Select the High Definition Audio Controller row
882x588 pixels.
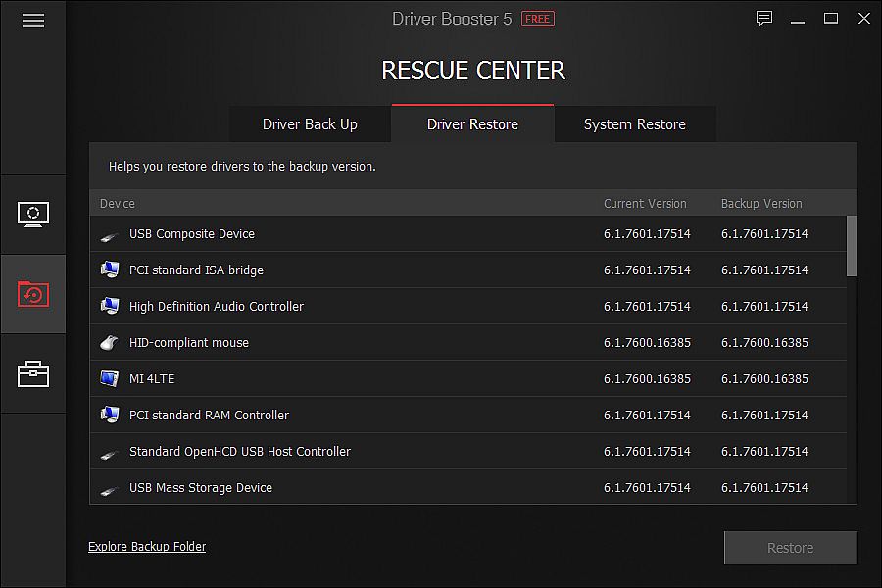(468, 306)
